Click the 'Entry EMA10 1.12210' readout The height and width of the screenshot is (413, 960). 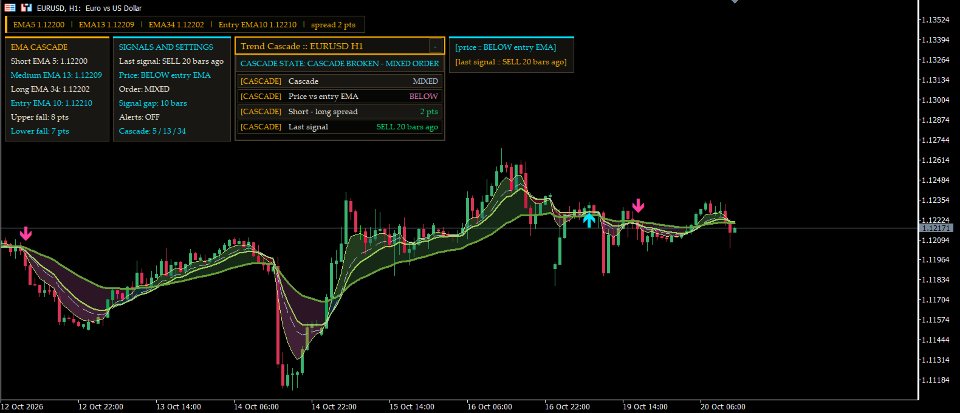(x=257, y=25)
